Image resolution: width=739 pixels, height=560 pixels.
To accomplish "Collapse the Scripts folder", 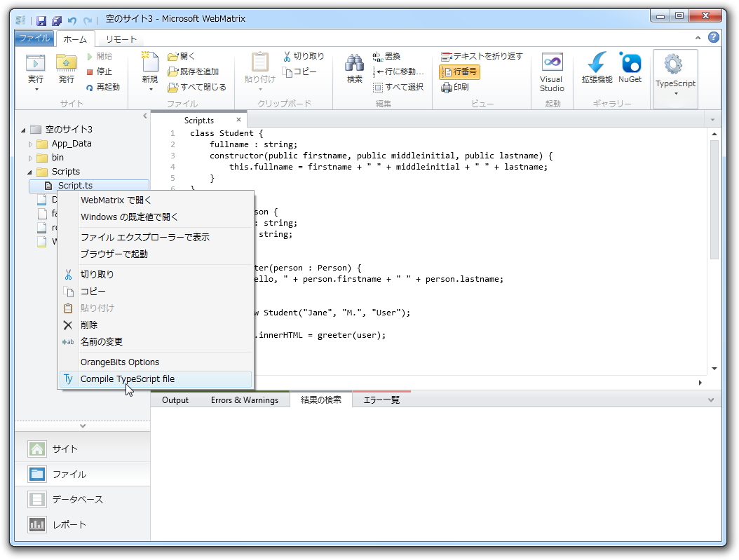I will click(x=29, y=172).
